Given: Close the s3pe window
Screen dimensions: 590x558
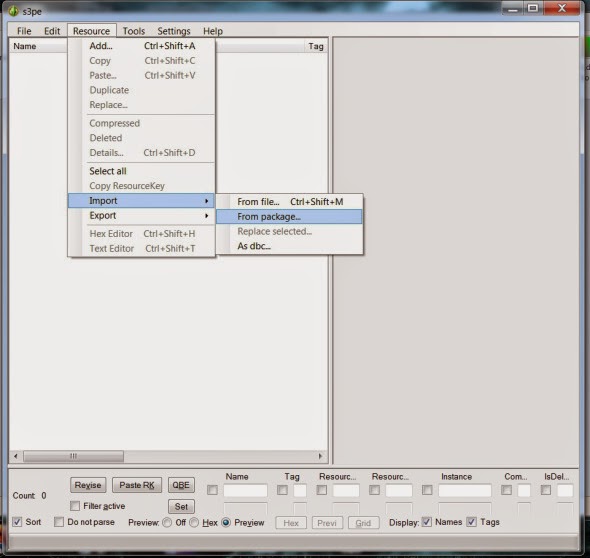Looking at the screenshot, I should (x=562, y=8).
